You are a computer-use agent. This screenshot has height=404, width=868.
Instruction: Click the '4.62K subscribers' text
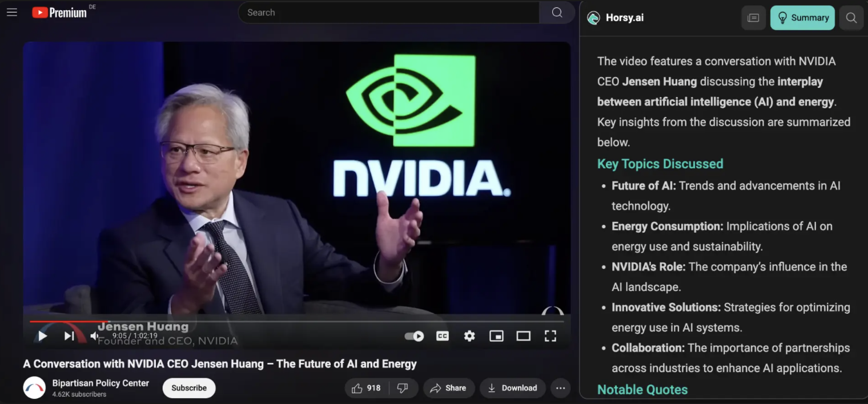(79, 394)
